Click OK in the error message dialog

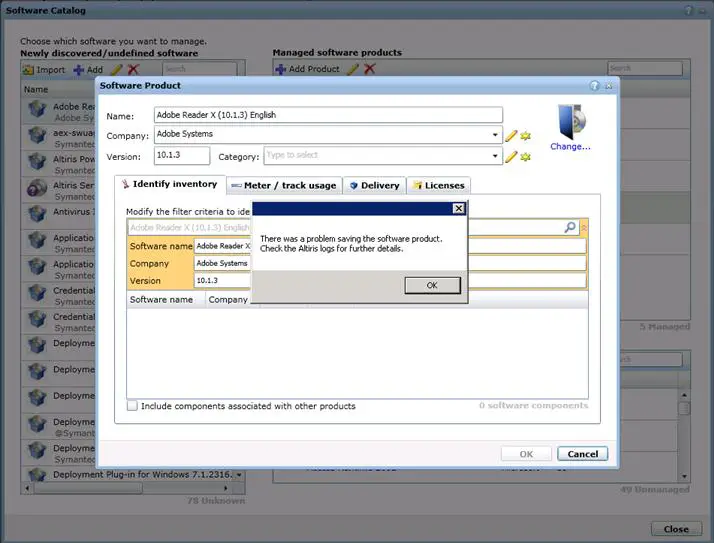point(432,285)
